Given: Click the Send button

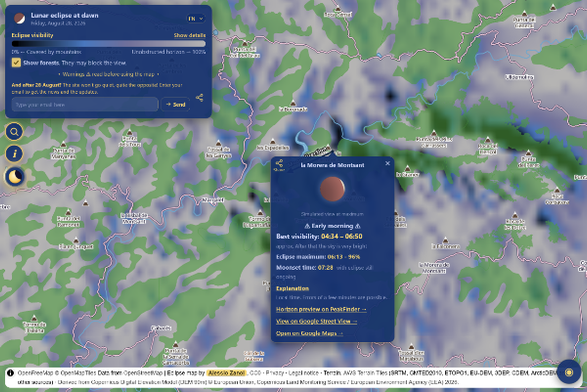Looking at the screenshot, I should point(176,104).
